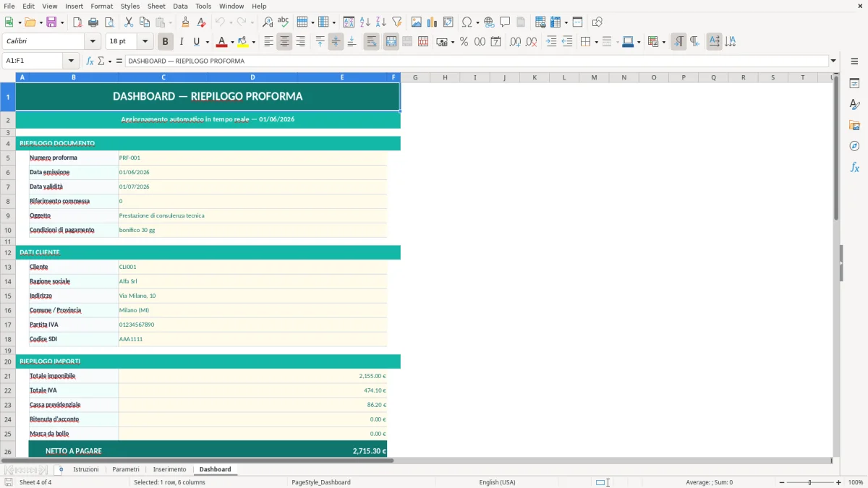
Task: Toggle Wrap Text
Action: [372, 42]
